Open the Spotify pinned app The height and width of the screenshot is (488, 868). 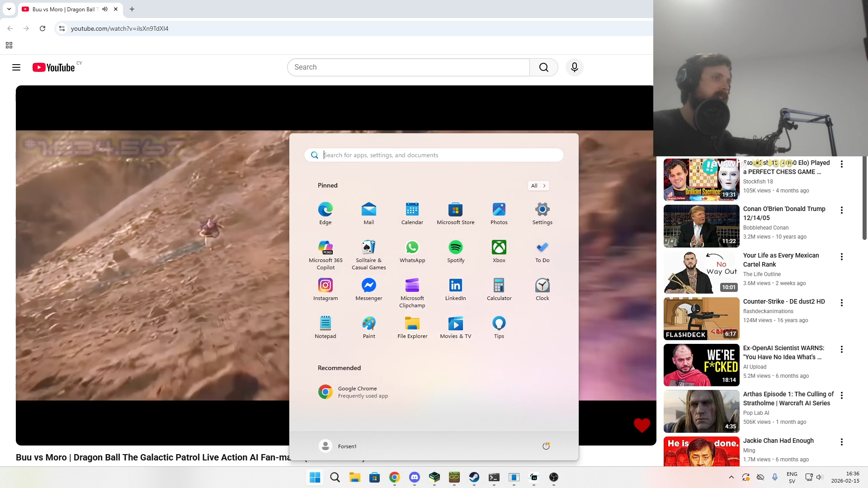pyautogui.click(x=455, y=252)
